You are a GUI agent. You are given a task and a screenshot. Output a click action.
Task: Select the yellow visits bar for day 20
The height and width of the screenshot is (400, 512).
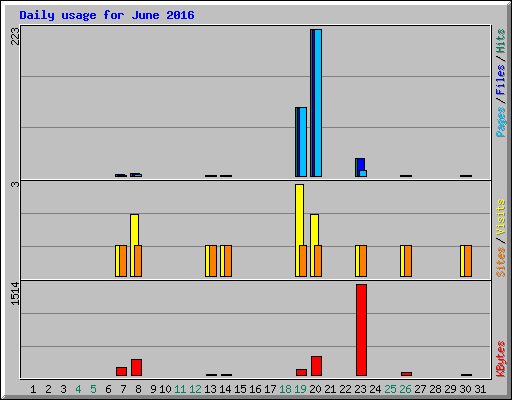click(314, 230)
